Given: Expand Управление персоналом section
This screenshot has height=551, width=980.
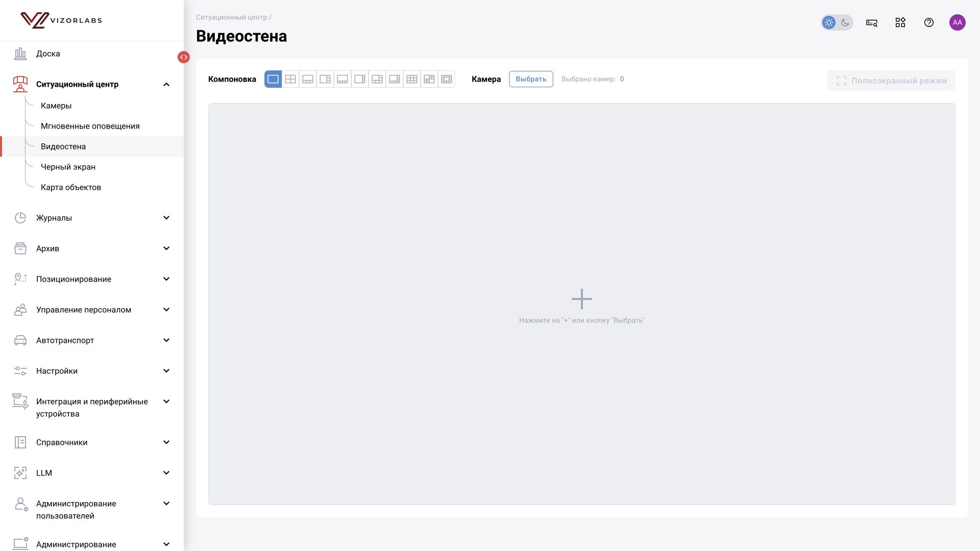Looking at the screenshot, I should tap(166, 310).
